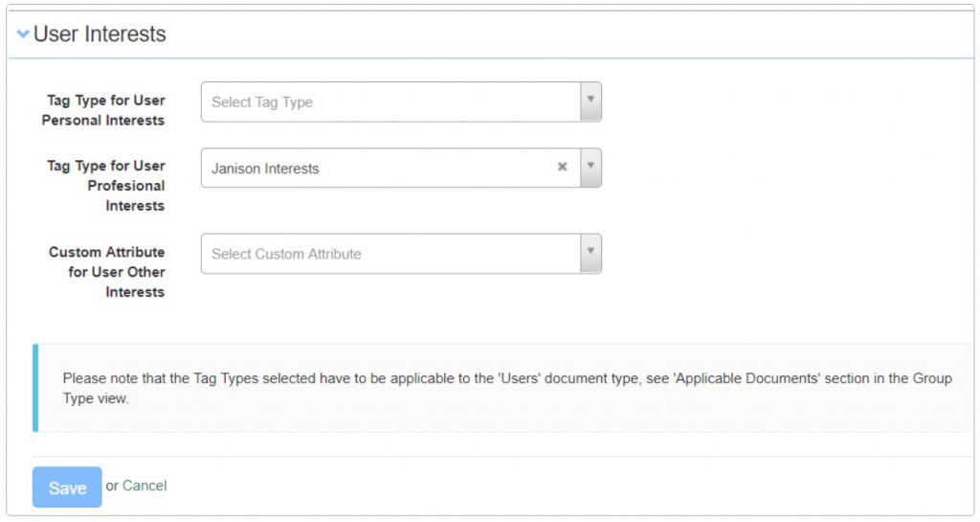This screenshot has height=522, width=980.
Task: Click the blue accent bar of the note
Action: pyautogui.click(x=35, y=388)
